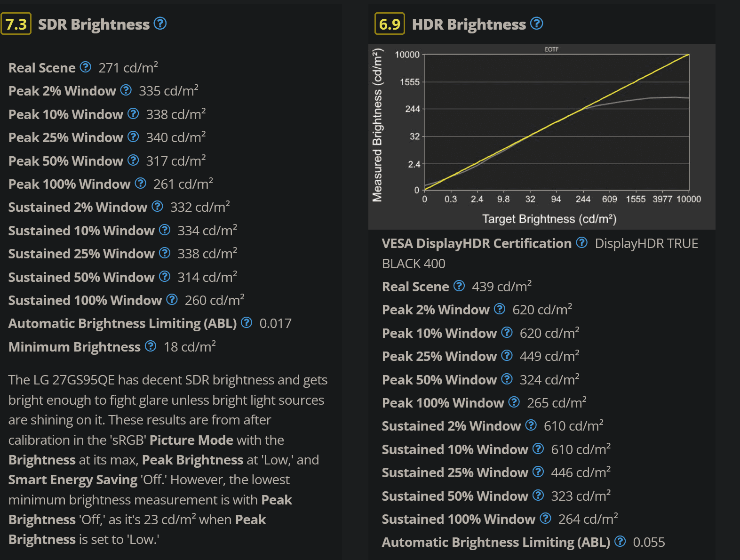Click the 'Automatic Brightness Limiting (ABL)' HDR label
The width and height of the screenshot is (740, 560).
pos(496,542)
